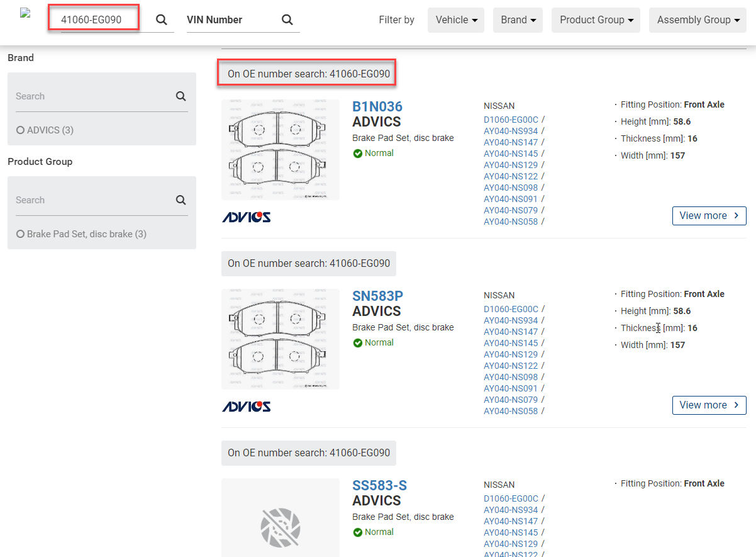
Task: Click AY040-NS129 in SN583P listing
Action: [511, 354]
